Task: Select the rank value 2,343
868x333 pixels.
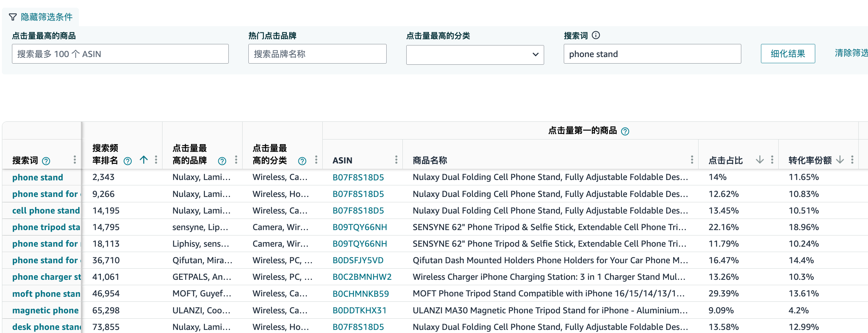Action: (x=103, y=177)
